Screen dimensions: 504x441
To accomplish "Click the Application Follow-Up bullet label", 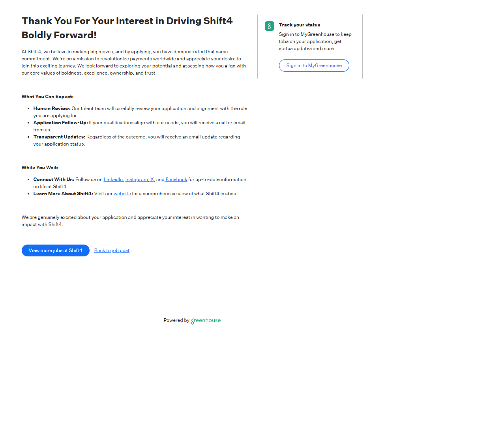I will pos(60,123).
